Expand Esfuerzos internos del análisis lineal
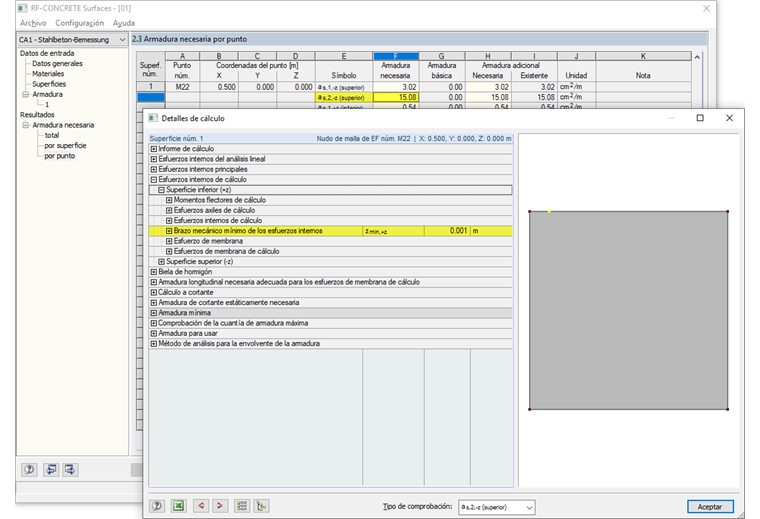This screenshot has width=760, height=519. 154,159
